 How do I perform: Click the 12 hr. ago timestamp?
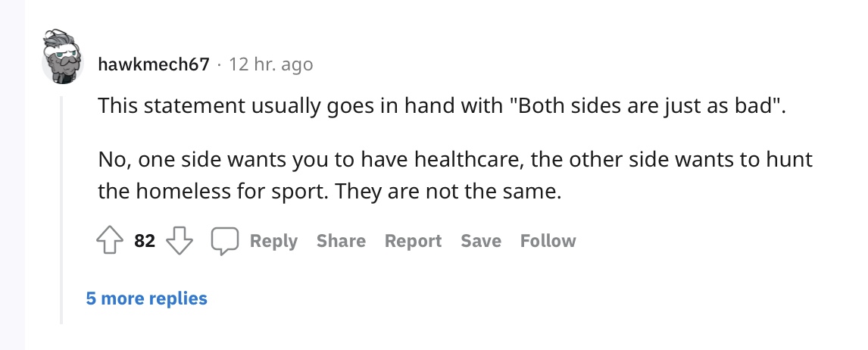pos(270,64)
